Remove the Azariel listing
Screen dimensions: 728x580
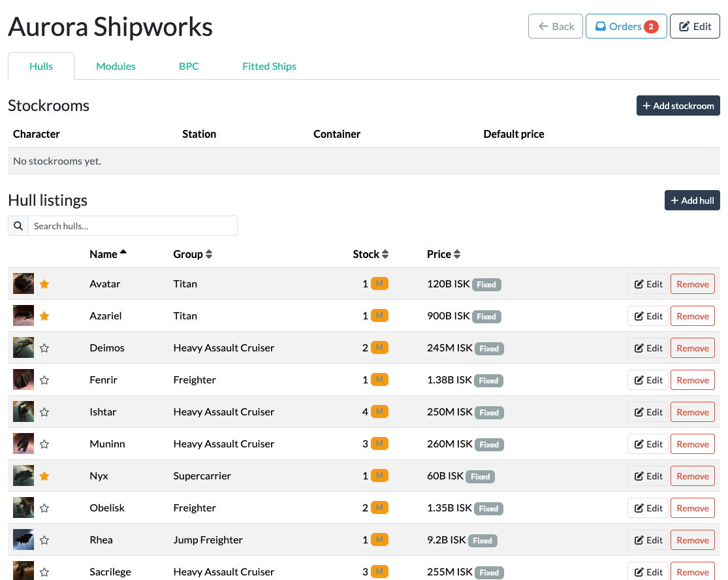click(692, 316)
